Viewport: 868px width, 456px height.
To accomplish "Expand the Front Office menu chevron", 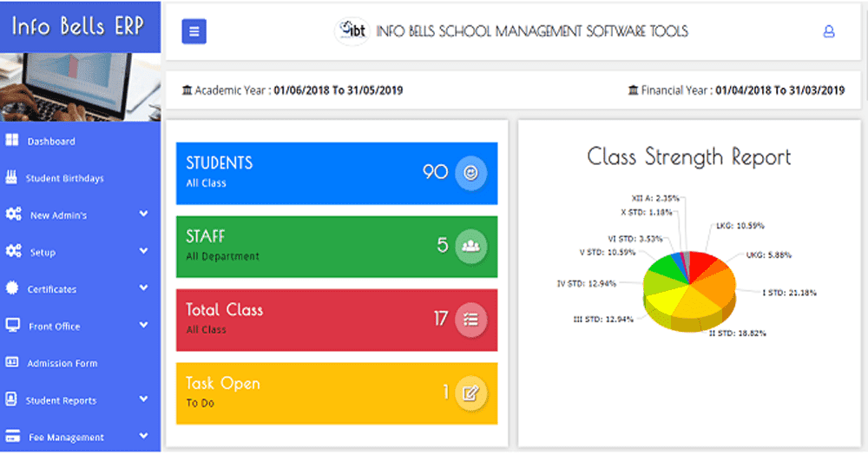I will point(143,325).
